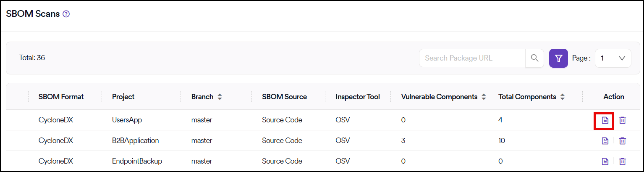This screenshot has width=644, height=172.
Task: Sort by Total Components column
Action: [x=562, y=97]
